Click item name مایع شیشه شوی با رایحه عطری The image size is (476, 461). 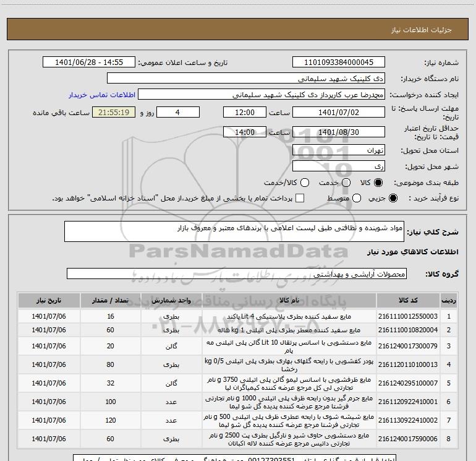[289, 421]
